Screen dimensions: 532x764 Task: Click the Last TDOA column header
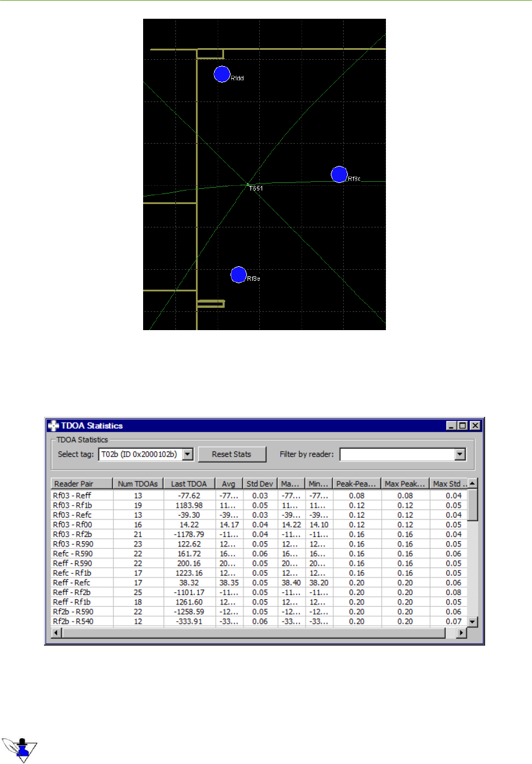[x=189, y=484]
